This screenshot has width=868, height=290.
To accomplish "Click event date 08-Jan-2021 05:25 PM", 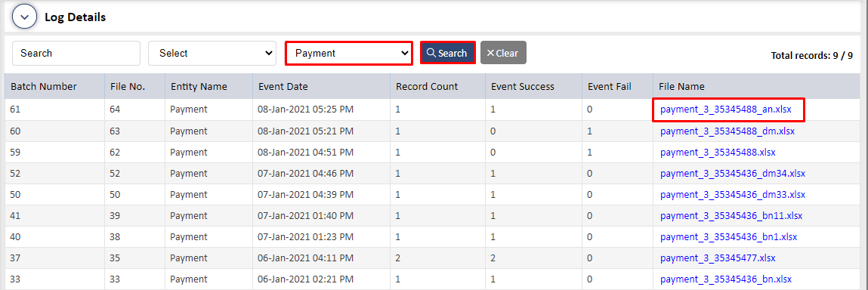I will tap(305, 110).
